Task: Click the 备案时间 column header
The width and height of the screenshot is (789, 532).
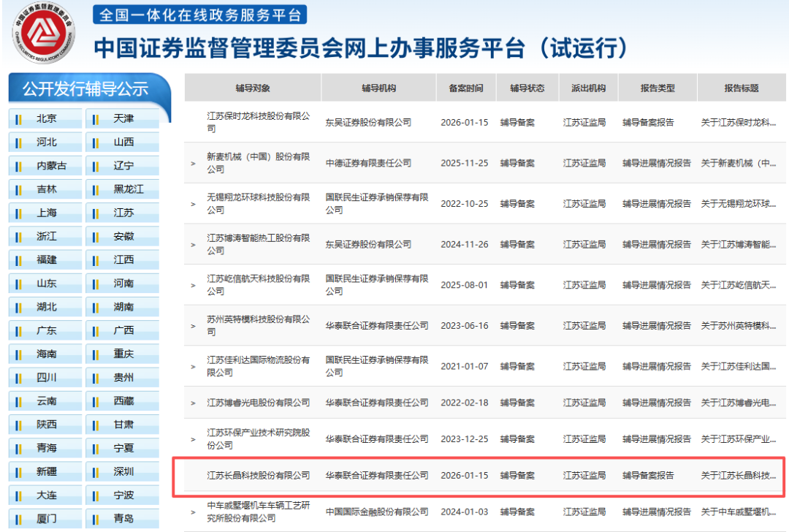Action: tap(466, 88)
